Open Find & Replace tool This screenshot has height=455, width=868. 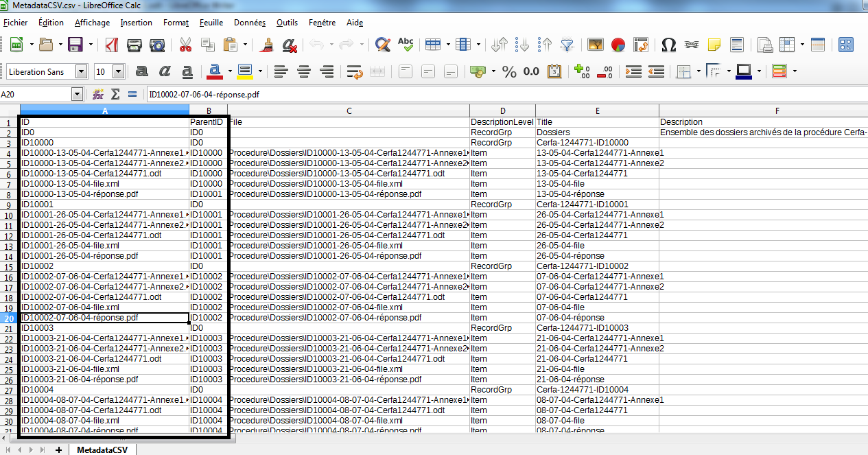[x=383, y=45]
